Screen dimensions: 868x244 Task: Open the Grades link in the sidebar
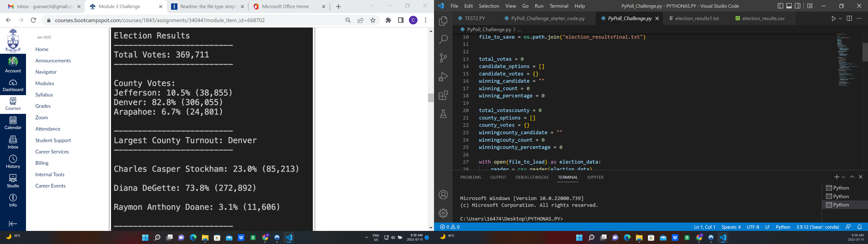[43, 106]
